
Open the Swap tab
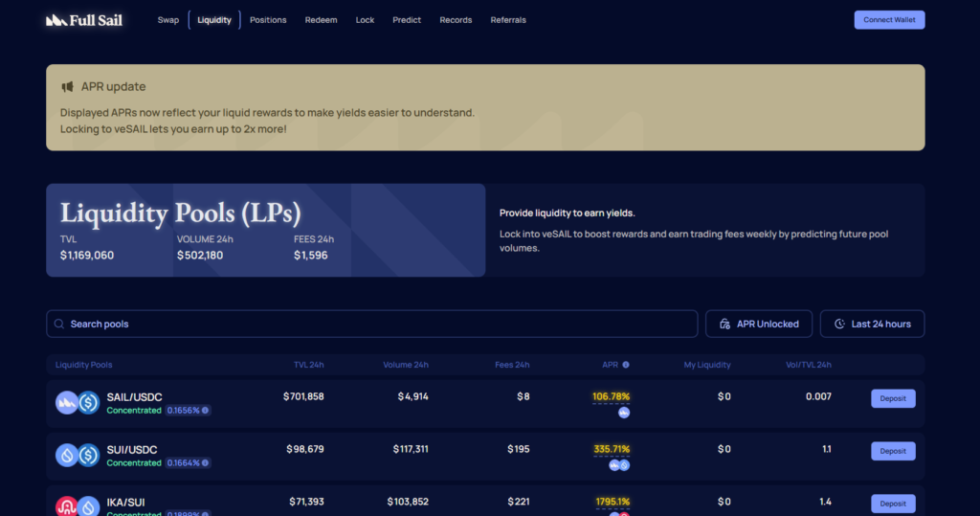[x=168, y=20]
